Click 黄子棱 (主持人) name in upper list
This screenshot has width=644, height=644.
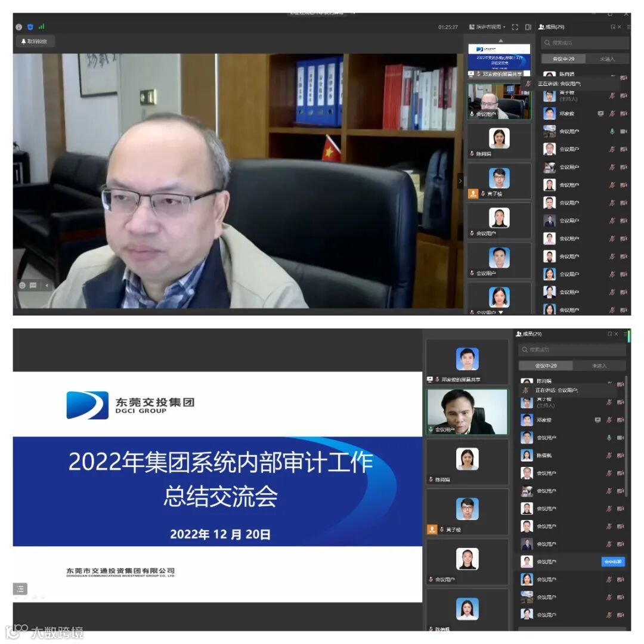pyautogui.click(x=568, y=95)
